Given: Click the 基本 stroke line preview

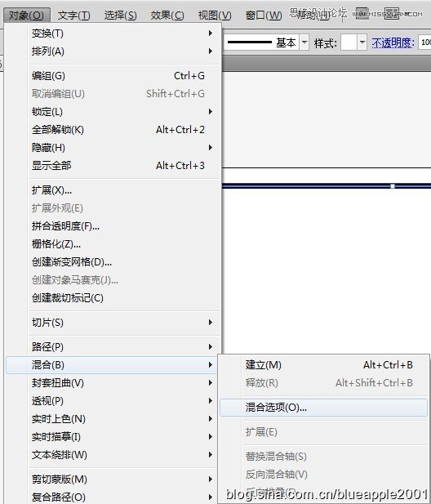Looking at the screenshot, I should tap(250, 42).
